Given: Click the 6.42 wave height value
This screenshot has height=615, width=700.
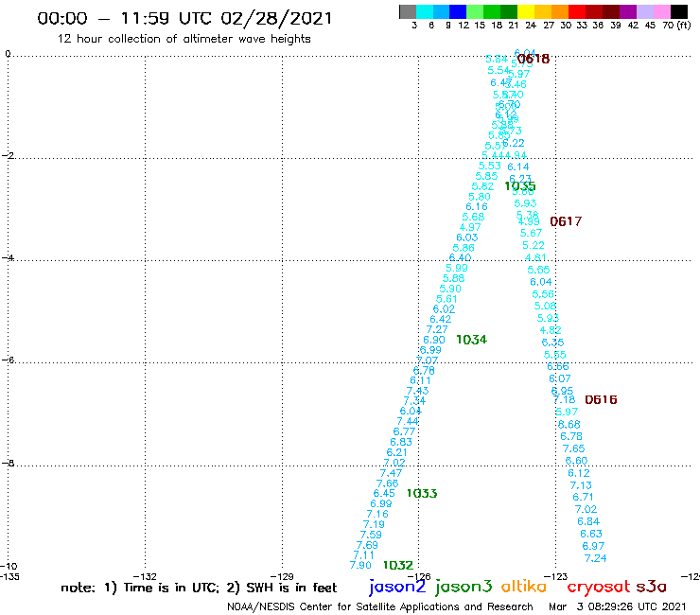Looking at the screenshot, I should [x=441, y=320].
